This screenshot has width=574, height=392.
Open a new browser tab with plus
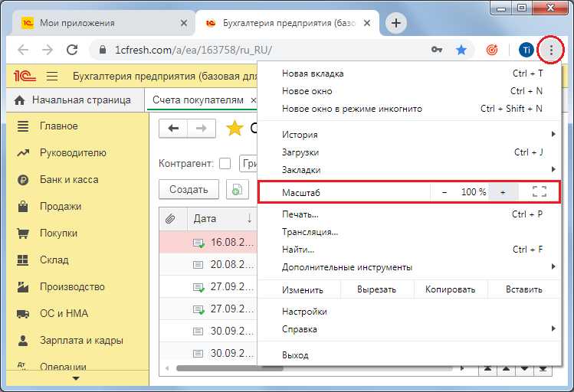coord(395,23)
